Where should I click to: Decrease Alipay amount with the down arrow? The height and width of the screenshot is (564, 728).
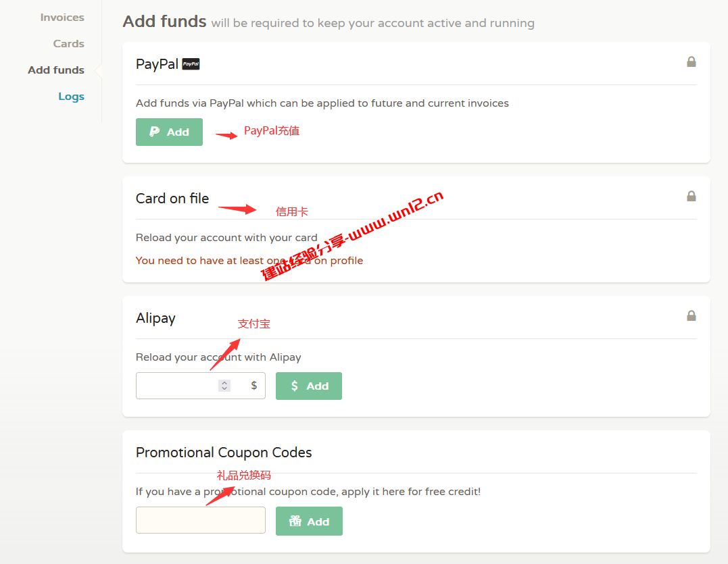(224, 389)
